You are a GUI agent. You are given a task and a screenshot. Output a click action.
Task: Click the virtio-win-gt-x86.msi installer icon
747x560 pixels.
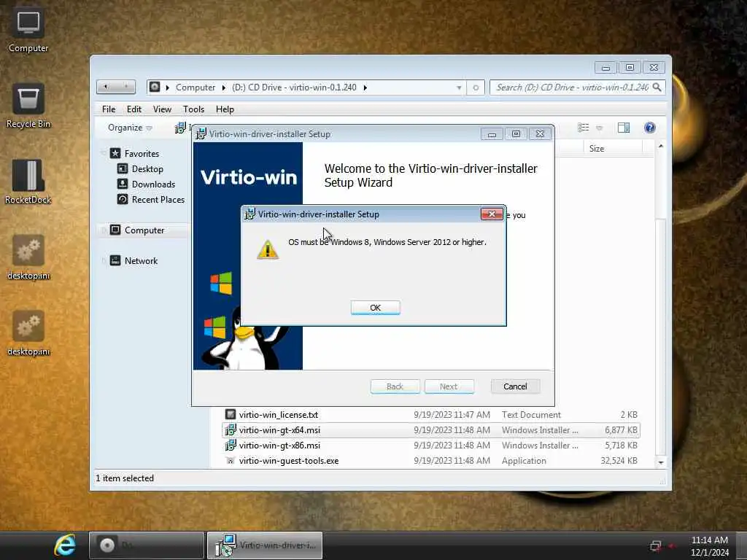click(230, 446)
